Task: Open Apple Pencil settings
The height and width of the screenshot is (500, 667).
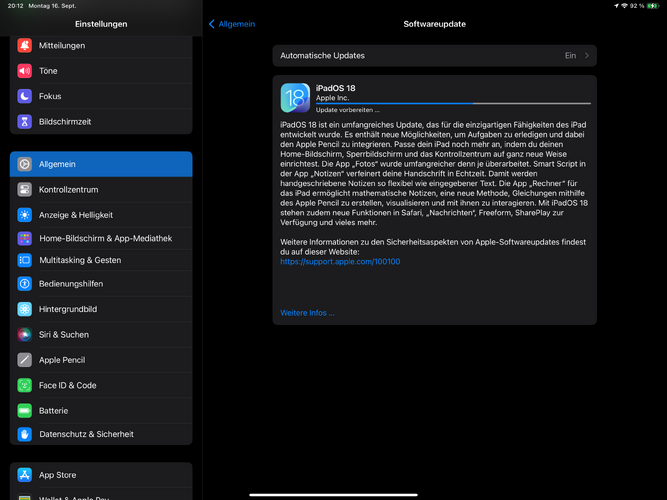Action: point(101,360)
